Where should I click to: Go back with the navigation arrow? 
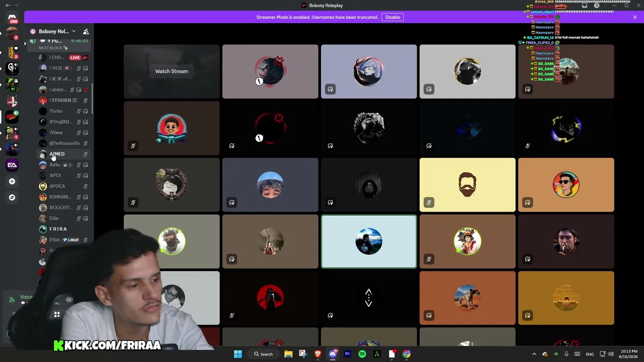[8, 5]
